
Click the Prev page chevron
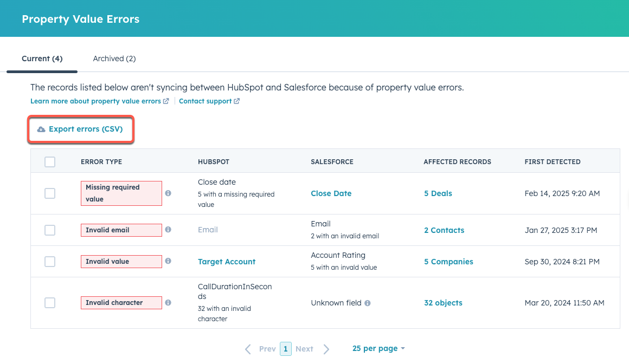click(247, 349)
